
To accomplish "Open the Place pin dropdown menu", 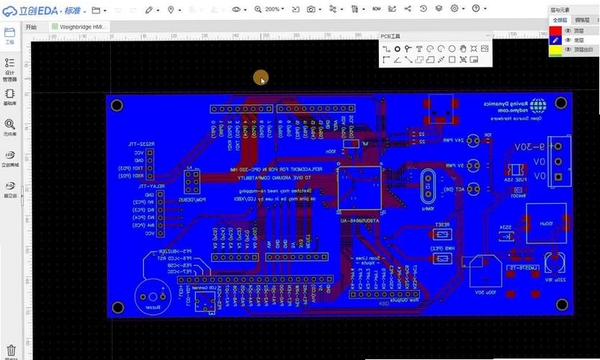I will 174,10.
